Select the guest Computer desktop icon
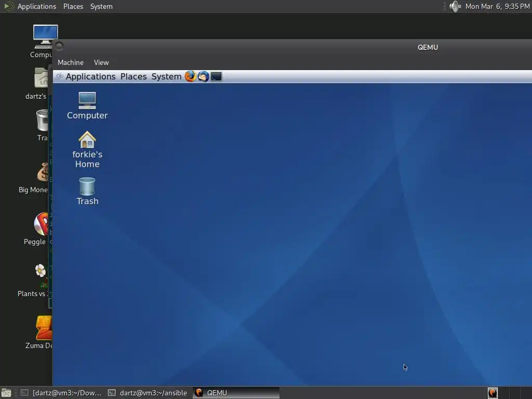532x399 pixels. tap(87, 105)
